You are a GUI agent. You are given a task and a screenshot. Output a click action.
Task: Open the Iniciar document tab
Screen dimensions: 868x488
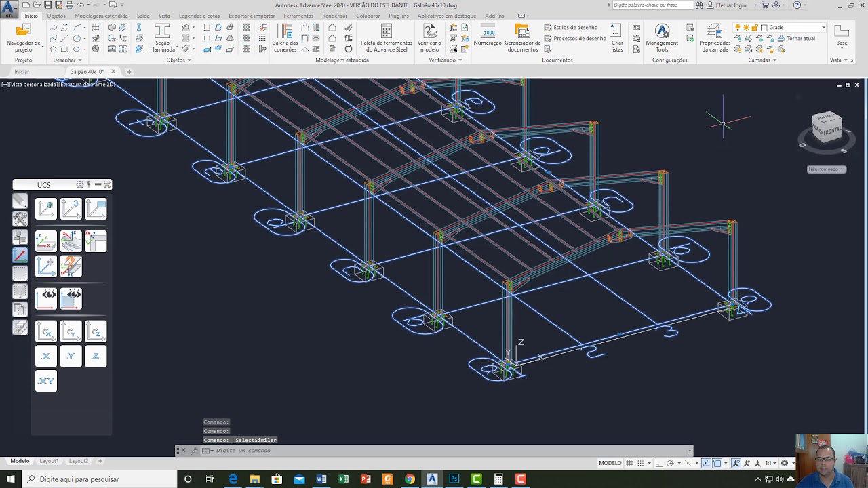[x=22, y=71]
